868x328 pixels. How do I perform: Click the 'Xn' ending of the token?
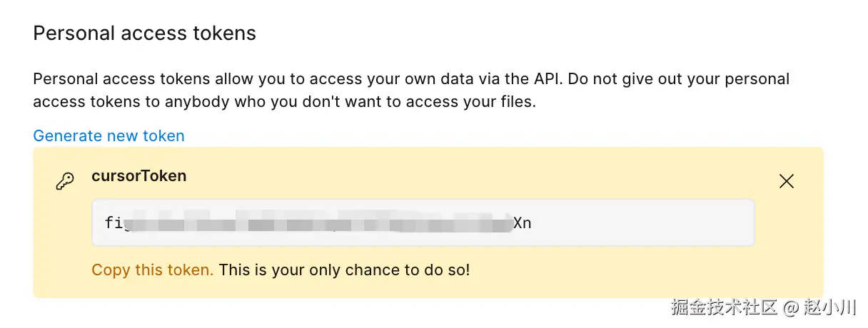pos(523,223)
